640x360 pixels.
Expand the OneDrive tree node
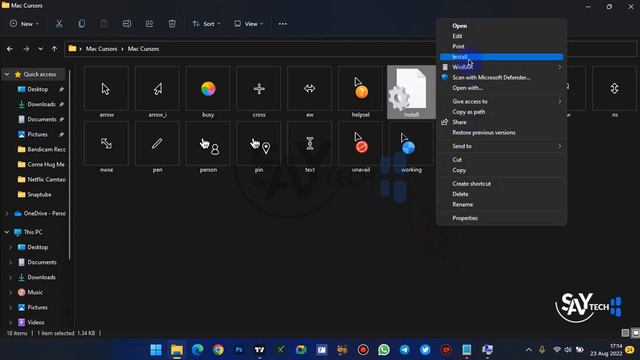pos(7,213)
